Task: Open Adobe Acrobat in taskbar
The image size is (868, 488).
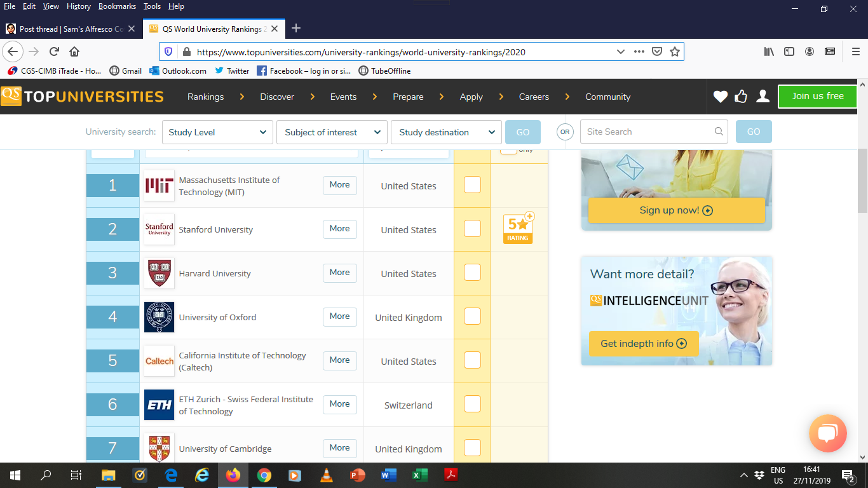Action: coord(451,475)
